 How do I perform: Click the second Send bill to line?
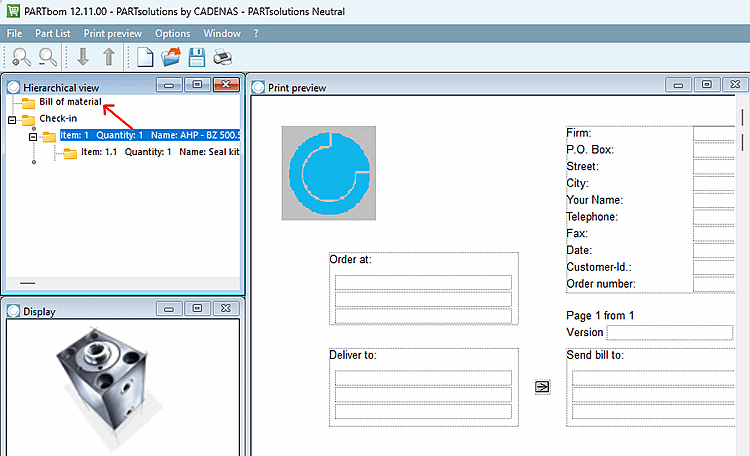tap(653, 395)
